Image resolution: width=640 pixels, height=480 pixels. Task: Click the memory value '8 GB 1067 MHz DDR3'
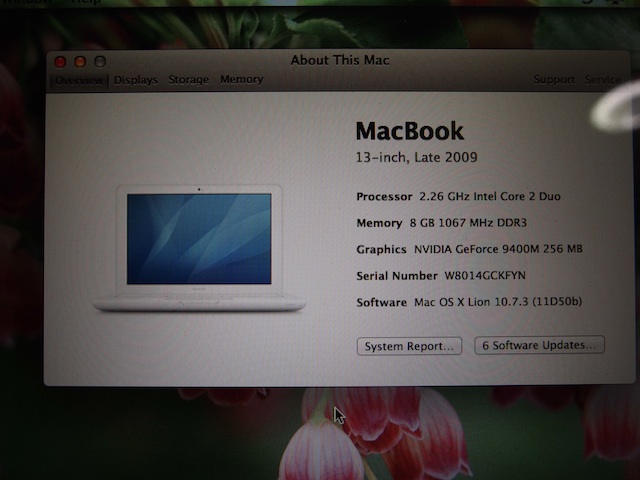(x=468, y=223)
